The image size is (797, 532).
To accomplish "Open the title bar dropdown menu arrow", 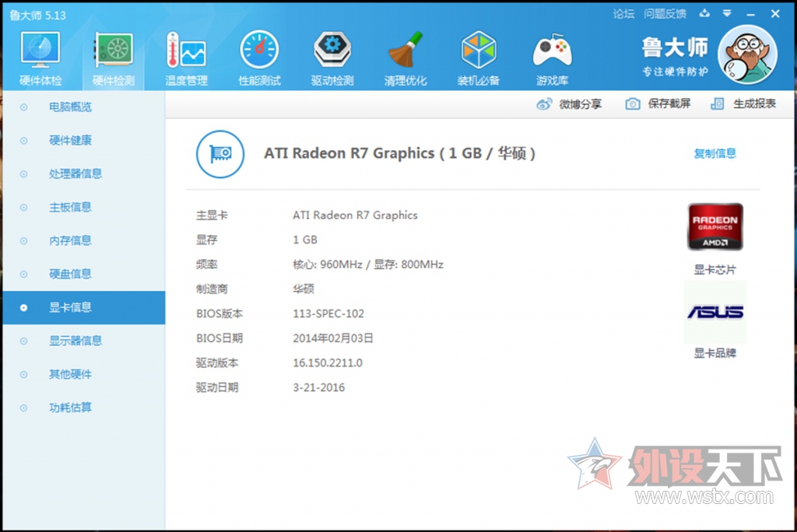I will [x=727, y=14].
